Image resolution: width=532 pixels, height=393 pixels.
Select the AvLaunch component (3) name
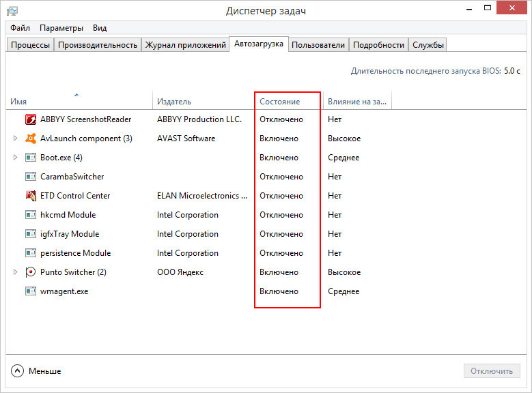(x=86, y=139)
